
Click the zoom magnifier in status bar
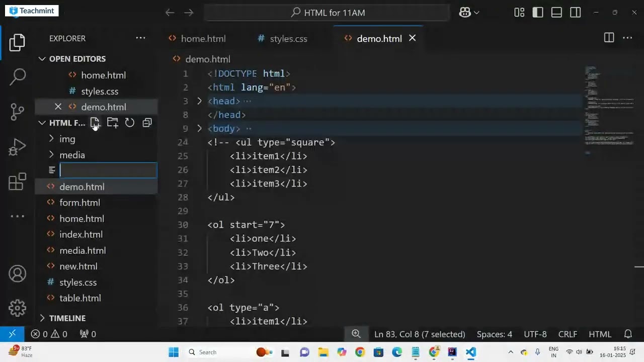pos(356,334)
